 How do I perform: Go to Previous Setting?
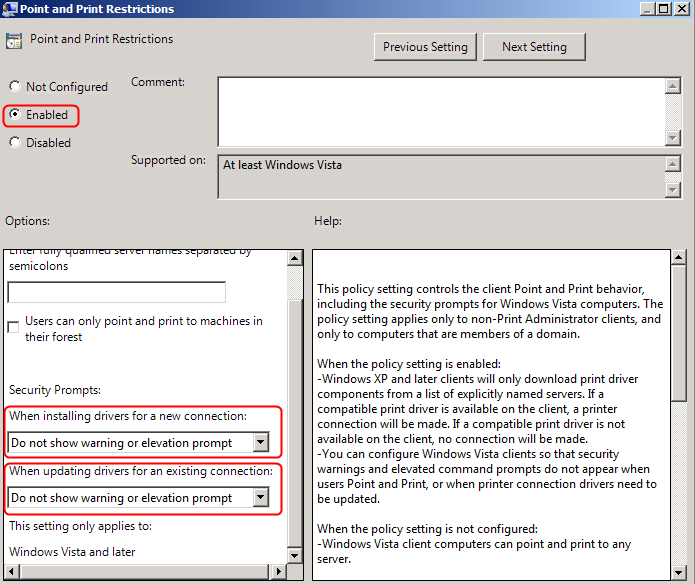425,47
